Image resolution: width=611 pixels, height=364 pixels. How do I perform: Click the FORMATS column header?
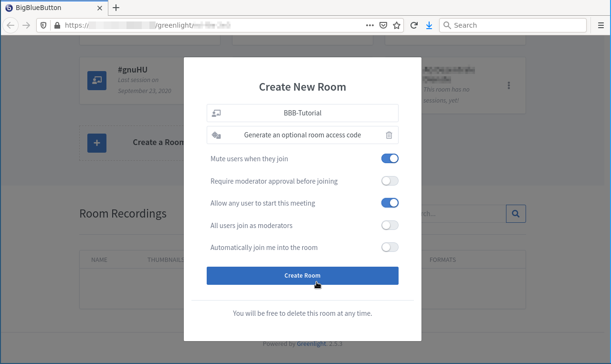click(442, 260)
